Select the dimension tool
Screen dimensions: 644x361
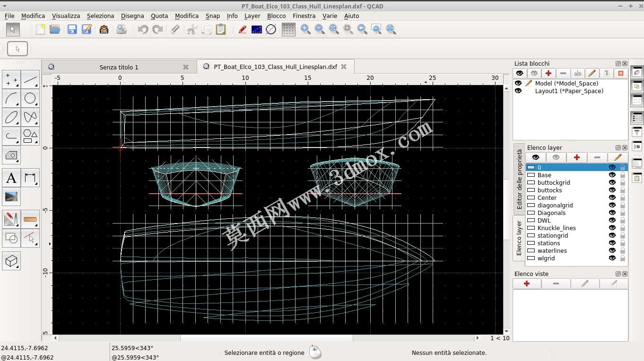click(x=30, y=178)
